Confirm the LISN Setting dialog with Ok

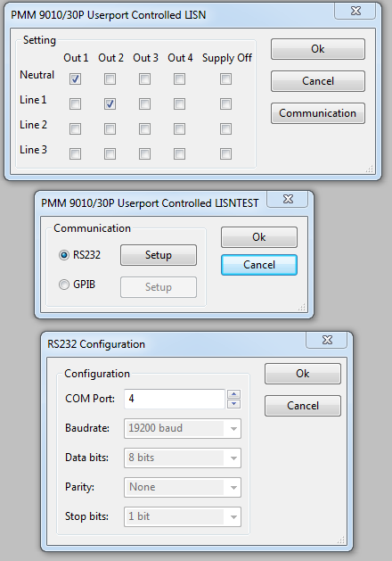click(x=318, y=49)
